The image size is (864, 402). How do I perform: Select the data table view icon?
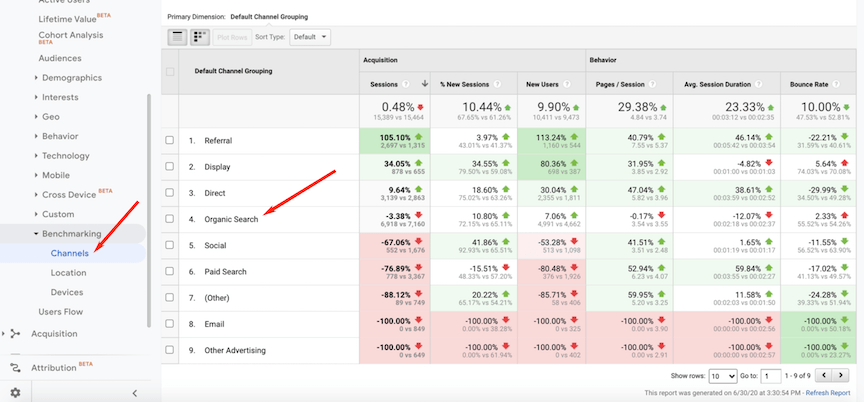click(177, 37)
